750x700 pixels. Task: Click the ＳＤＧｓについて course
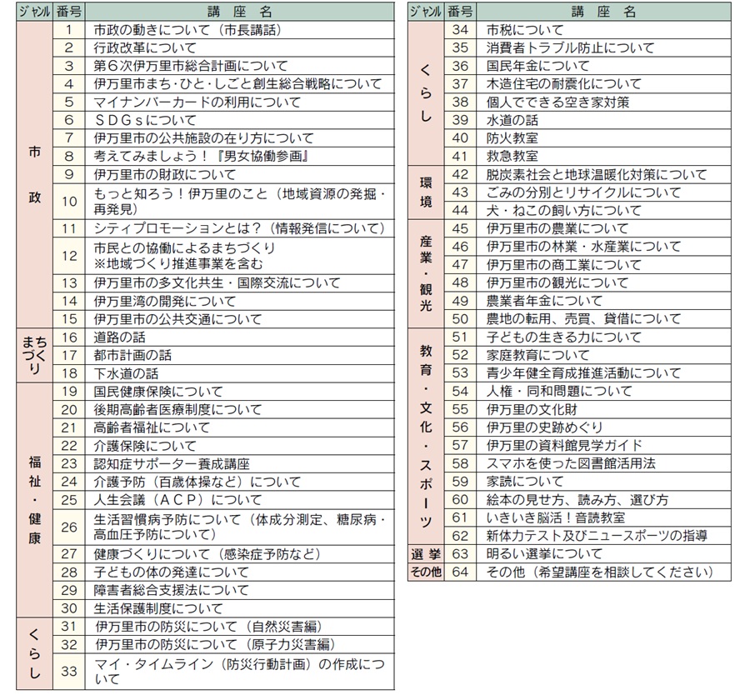coord(145,120)
